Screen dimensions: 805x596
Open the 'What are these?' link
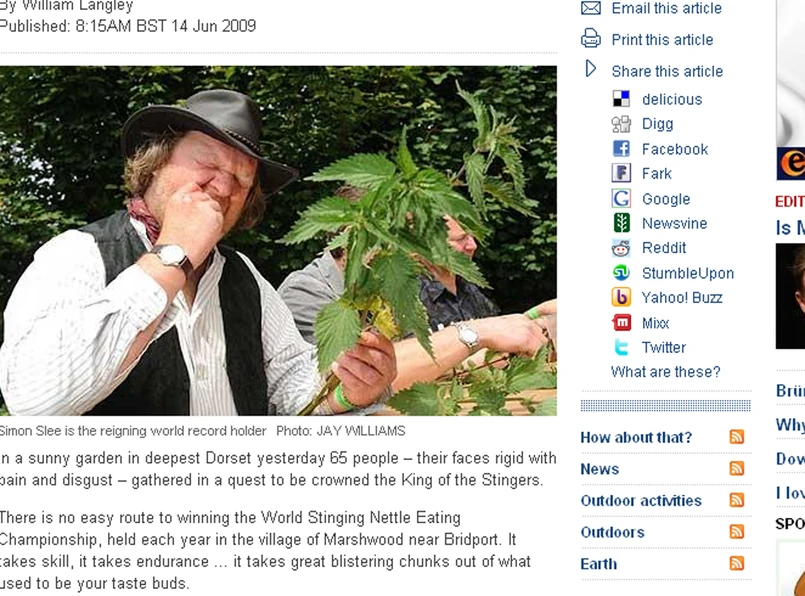point(665,372)
